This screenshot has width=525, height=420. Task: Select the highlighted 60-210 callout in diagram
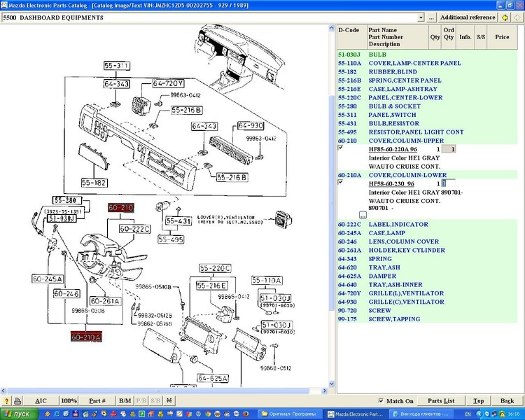[121, 208]
